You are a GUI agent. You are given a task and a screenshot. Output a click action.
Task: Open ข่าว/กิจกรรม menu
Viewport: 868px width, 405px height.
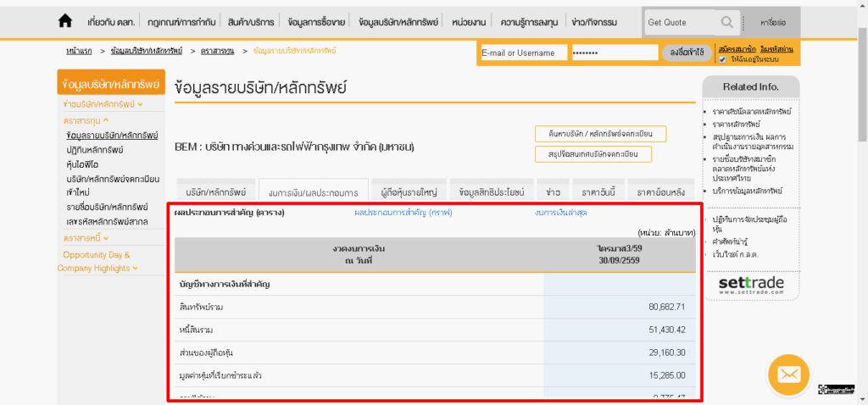pyautogui.click(x=594, y=23)
